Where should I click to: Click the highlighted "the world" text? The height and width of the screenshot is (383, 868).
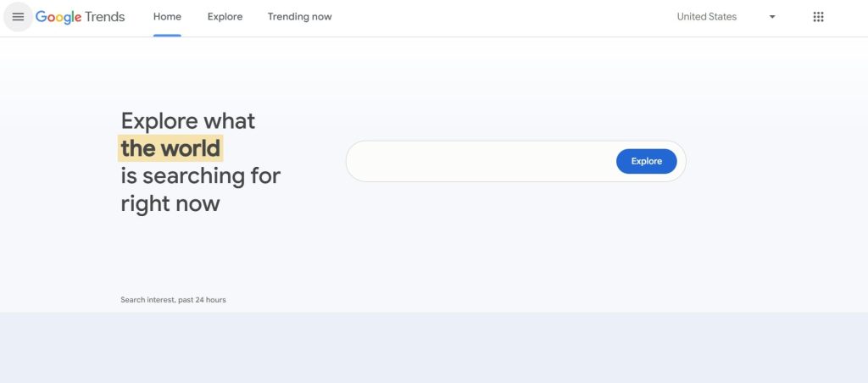pos(170,148)
